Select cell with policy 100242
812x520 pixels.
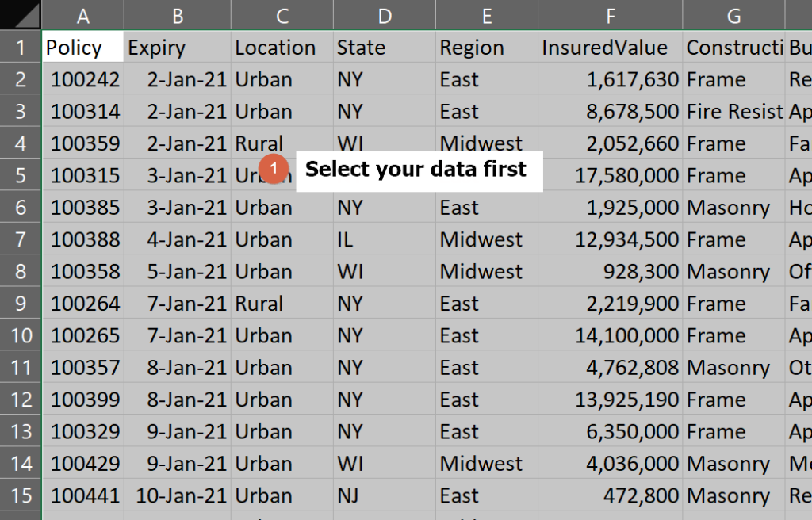[82, 78]
